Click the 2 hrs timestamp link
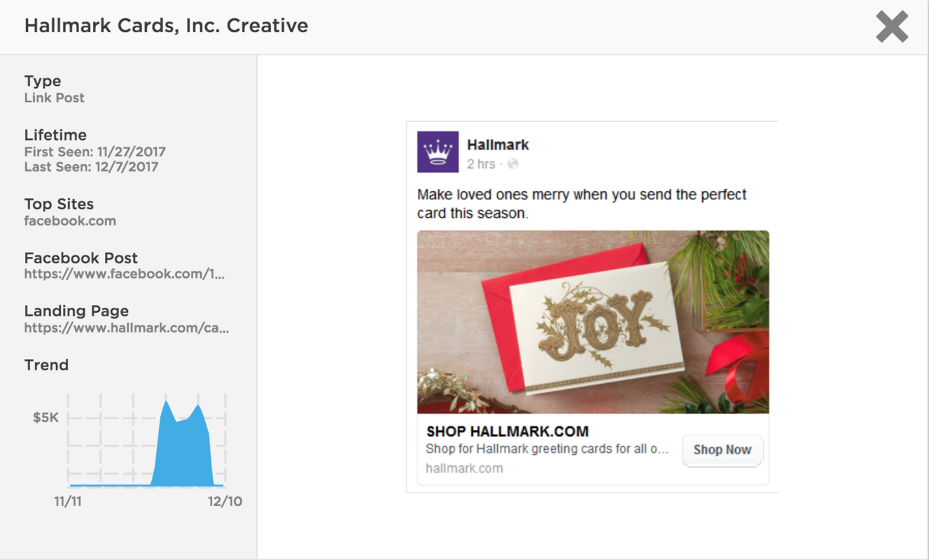 [482, 162]
